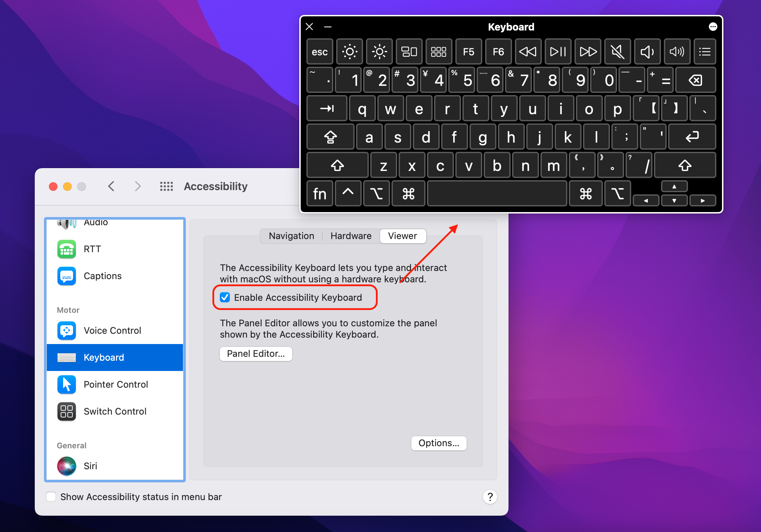Select Pointer Control in the sidebar
The width and height of the screenshot is (761, 532).
point(116,384)
